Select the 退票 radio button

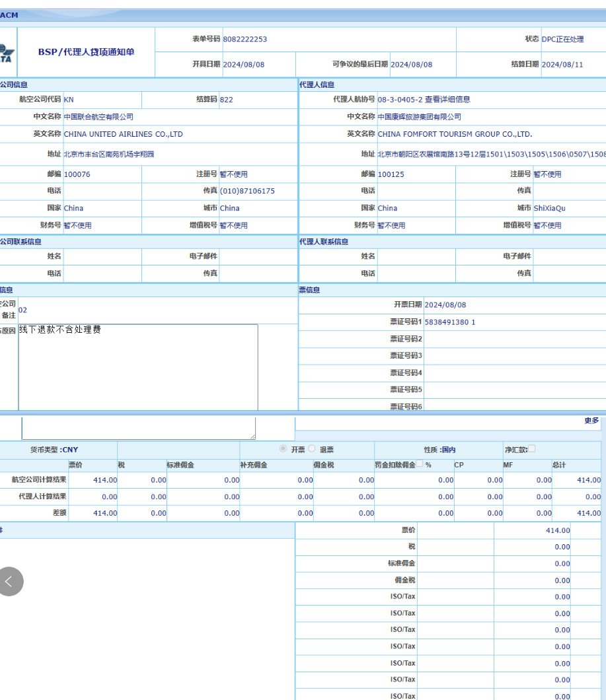[x=312, y=449]
